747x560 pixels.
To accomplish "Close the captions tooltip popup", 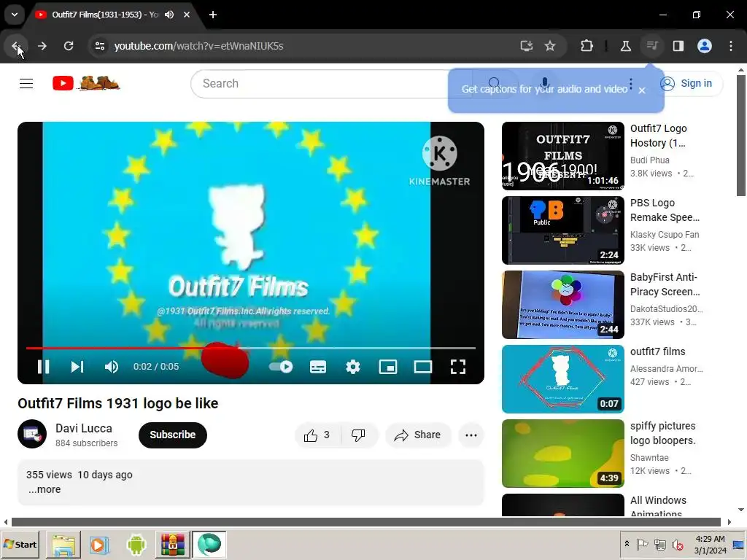I will point(642,90).
